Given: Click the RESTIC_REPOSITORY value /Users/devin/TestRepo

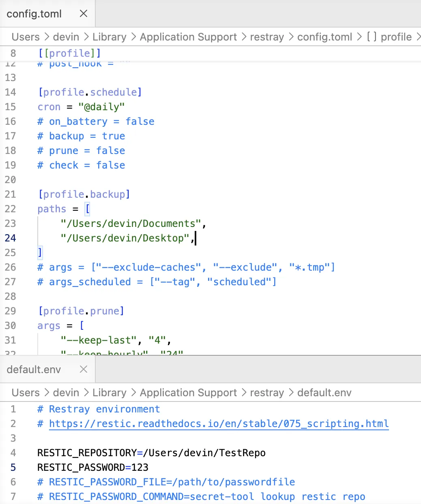Looking at the screenshot, I should coord(204,453).
